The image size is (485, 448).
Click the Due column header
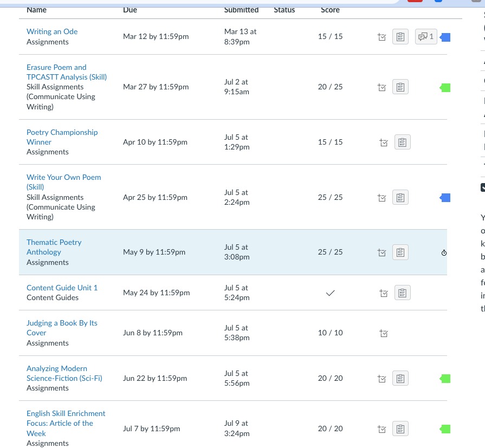pos(130,10)
